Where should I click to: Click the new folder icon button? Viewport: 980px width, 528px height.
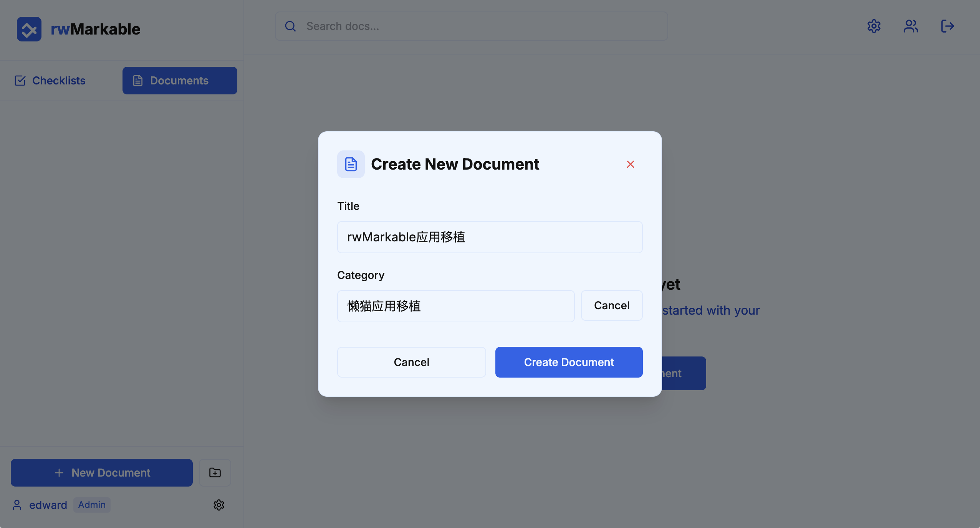click(215, 472)
